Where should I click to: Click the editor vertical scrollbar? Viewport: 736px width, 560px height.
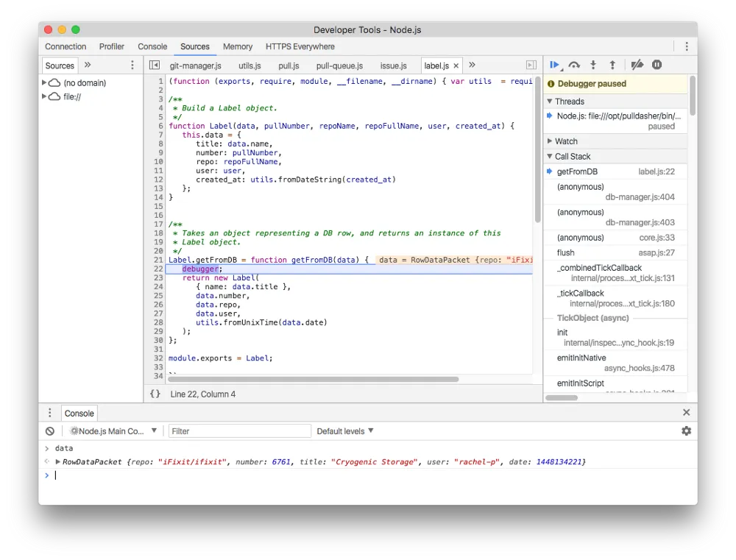coord(537,149)
